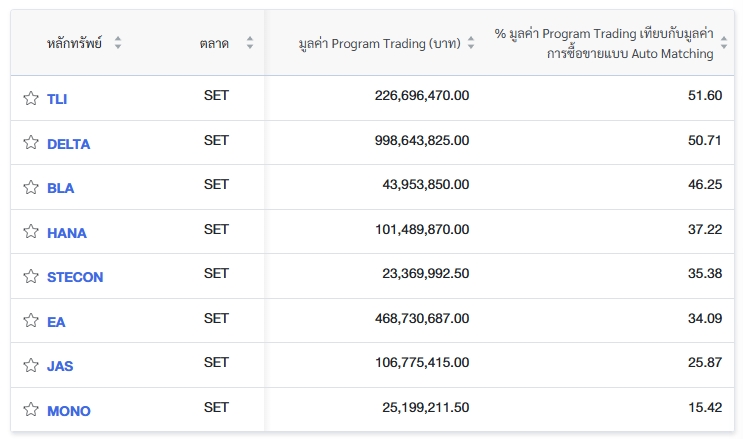Select value 43,953,850.00 for BLA
This screenshot has width=743, height=439.
click(x=426, y=184)
